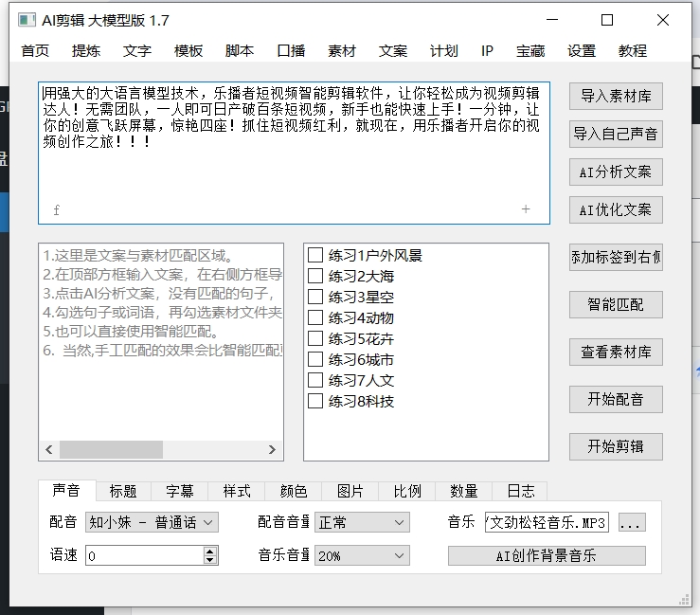The image size is (700, 615).
Task: Click the 音乐 file path input field
Action: [x=546, y=522]
